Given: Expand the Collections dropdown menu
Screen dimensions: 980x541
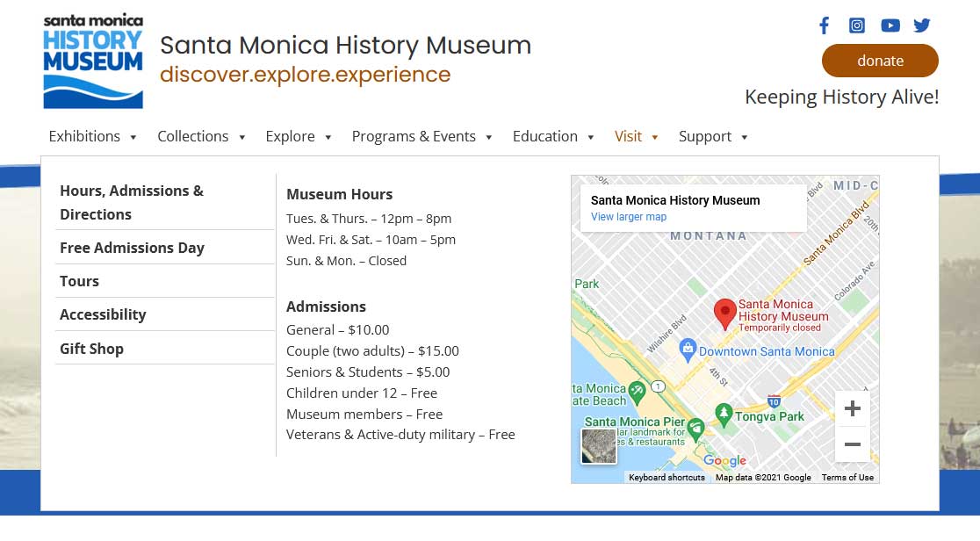Looking at the screenshot, I should click(201, 136).
